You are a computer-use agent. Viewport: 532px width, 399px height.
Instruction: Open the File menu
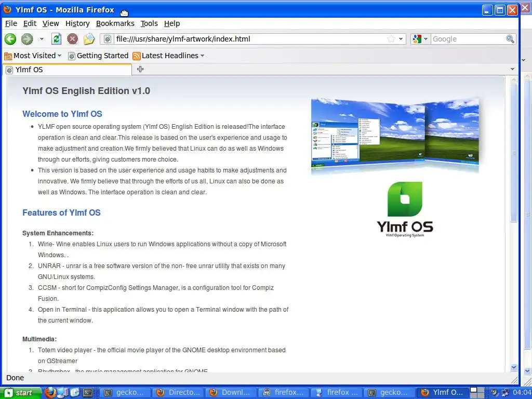pos(11,23)
